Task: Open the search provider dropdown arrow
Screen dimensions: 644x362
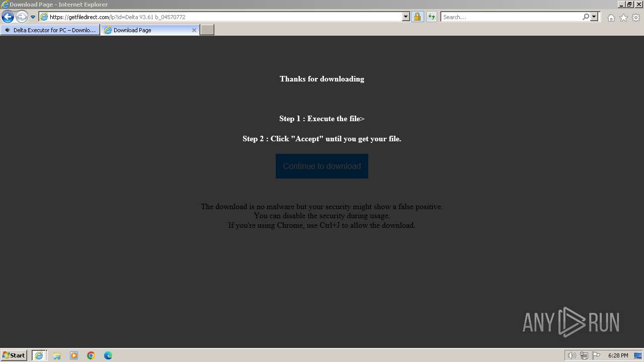Action: coord(594,17)
